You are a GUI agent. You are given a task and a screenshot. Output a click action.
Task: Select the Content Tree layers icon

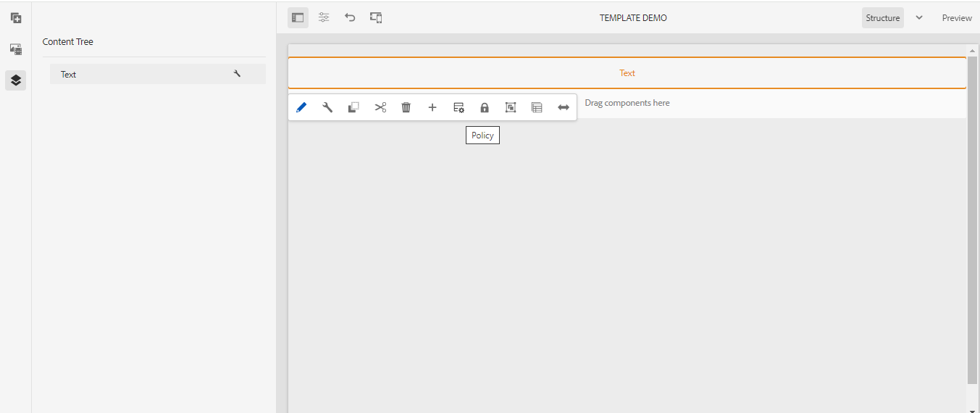coord(16,80)
